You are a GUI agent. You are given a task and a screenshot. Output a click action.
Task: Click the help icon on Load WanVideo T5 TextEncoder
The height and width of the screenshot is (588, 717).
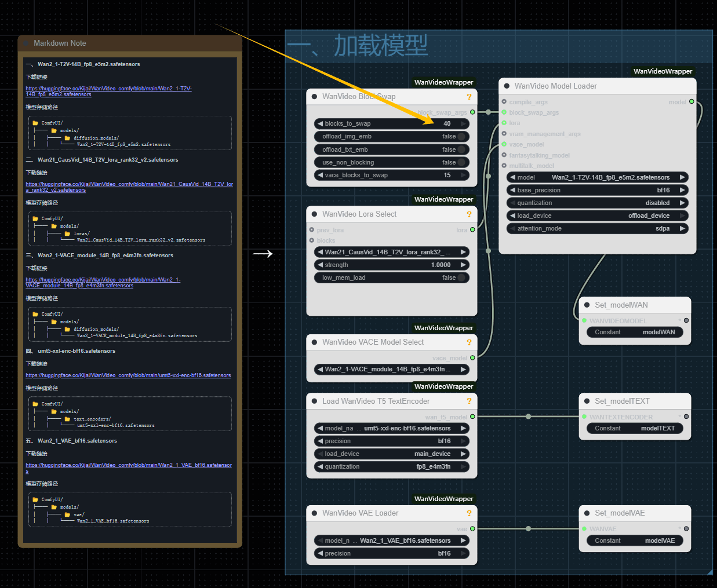coord(469,401)
